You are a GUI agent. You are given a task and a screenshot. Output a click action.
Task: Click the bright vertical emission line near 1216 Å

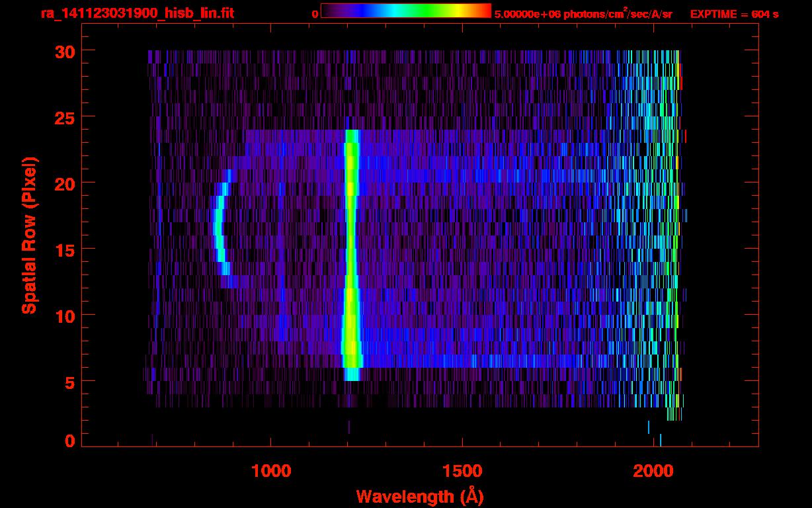click(351, 255)
